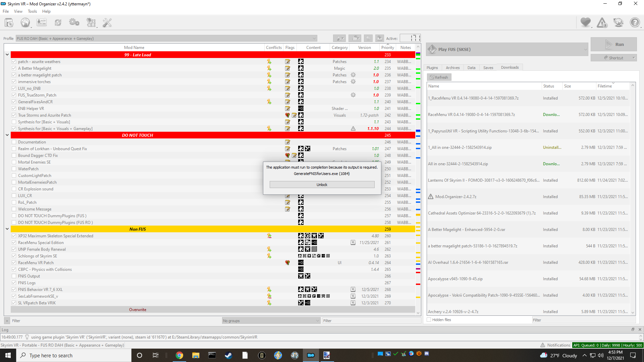Switch to the Plugins tab

coord(432,68)
